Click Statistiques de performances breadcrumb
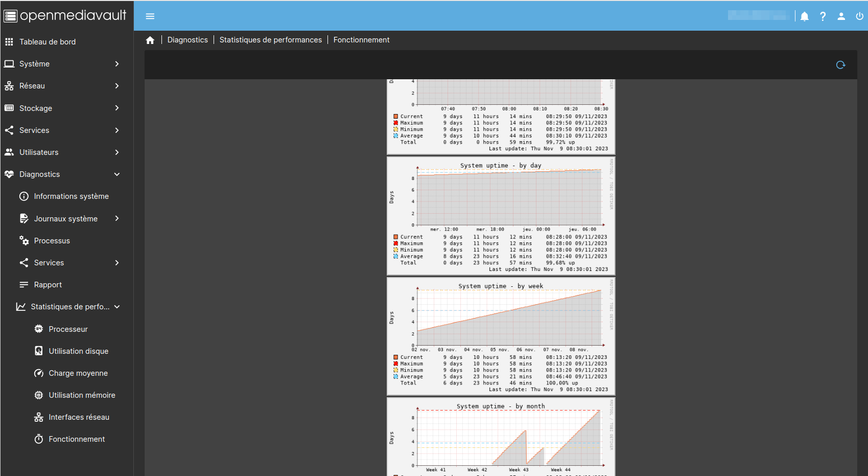The image size is (868, 476). click(270, 40)
